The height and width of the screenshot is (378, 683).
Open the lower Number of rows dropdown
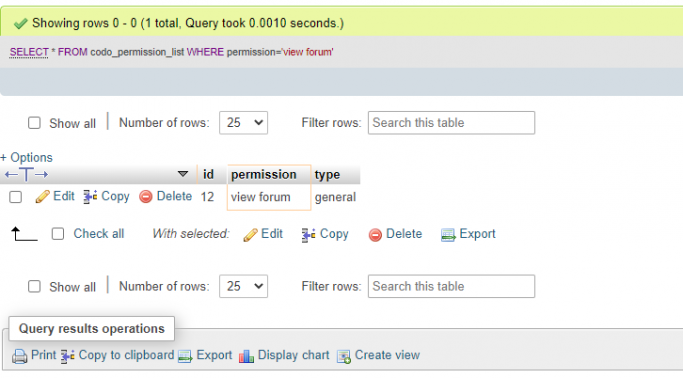pyautogui.click(x=243, y=287)
